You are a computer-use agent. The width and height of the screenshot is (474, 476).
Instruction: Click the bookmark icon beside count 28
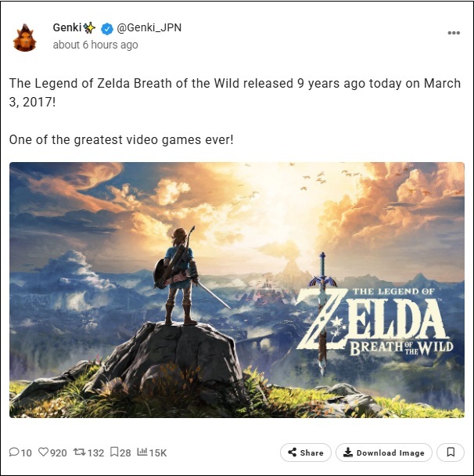point(114,452)
